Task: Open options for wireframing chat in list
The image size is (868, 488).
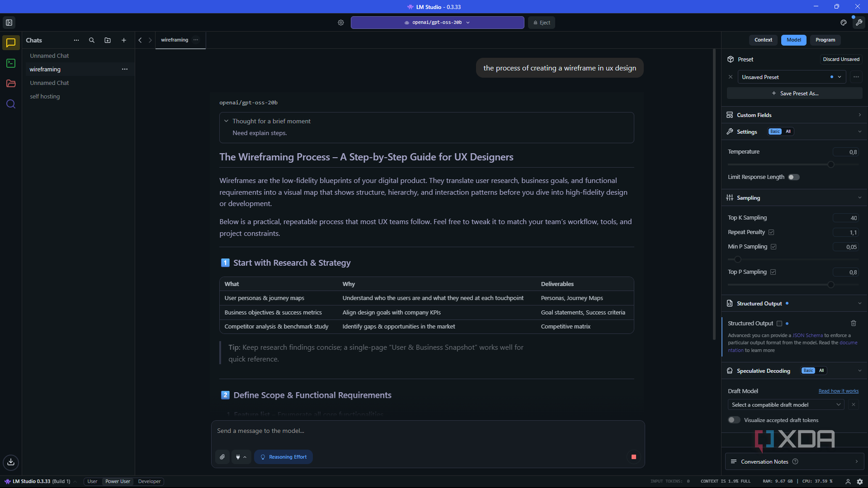Action: 125,69
